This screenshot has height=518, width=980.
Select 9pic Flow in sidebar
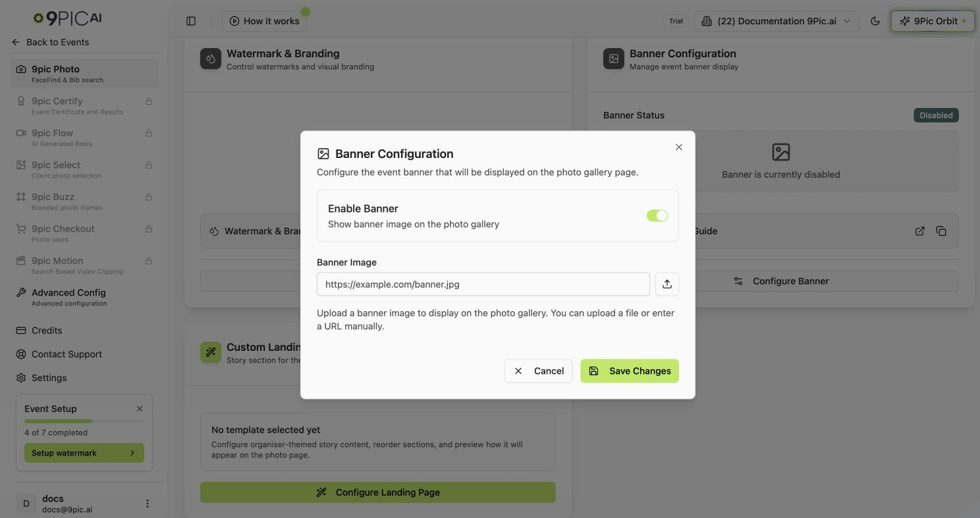84,138
